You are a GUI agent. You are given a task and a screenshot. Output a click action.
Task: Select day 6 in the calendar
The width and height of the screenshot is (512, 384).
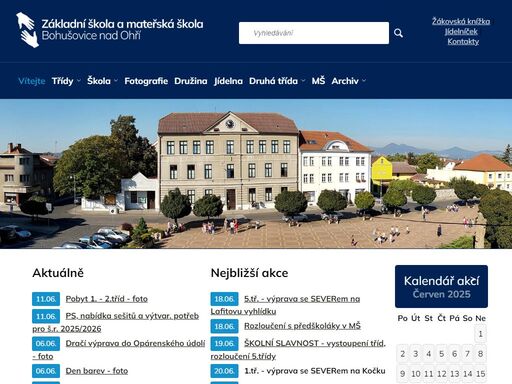pyautogui.click(x=454, y=354)
